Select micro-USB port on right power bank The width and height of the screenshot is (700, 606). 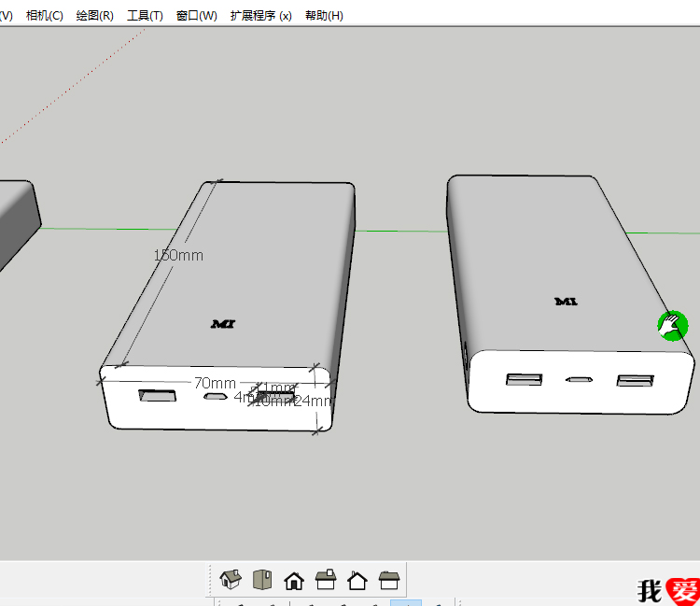pyautogui.click(x=581, y=380)
